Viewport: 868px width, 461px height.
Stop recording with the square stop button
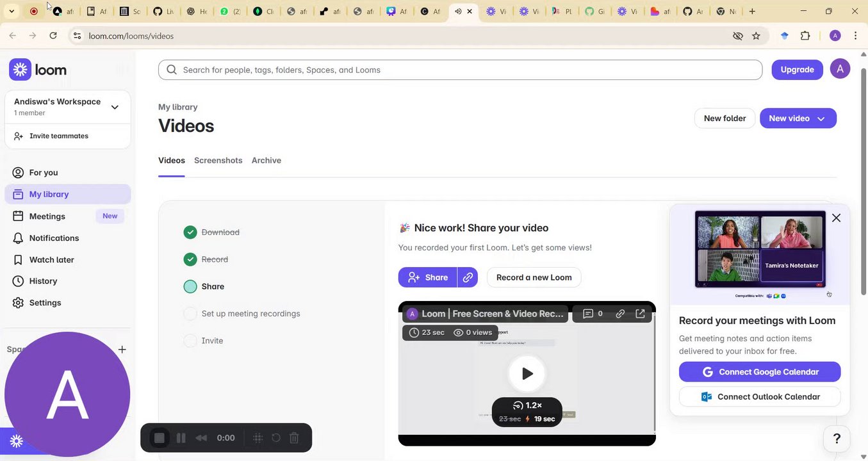[160, 438]
